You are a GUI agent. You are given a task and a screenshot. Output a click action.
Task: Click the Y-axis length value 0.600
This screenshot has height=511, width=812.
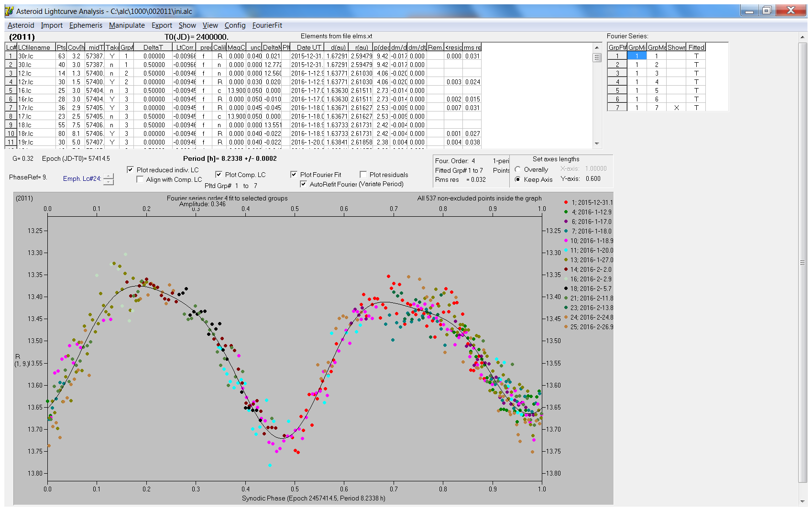click(593, 178)
